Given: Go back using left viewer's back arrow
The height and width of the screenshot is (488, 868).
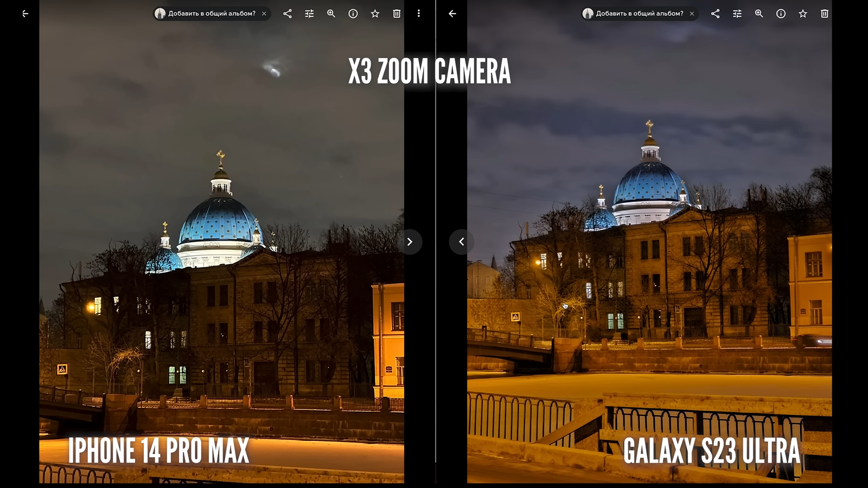Looking at the screenshot, I should point(25,14).
